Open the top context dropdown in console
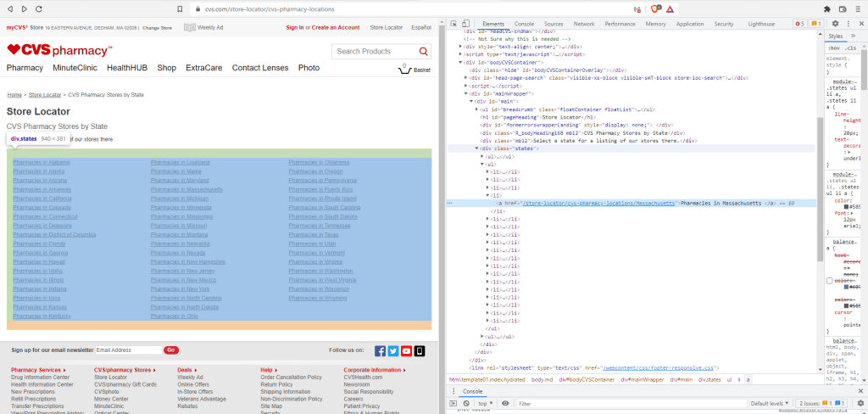 [x=486, y=403]
